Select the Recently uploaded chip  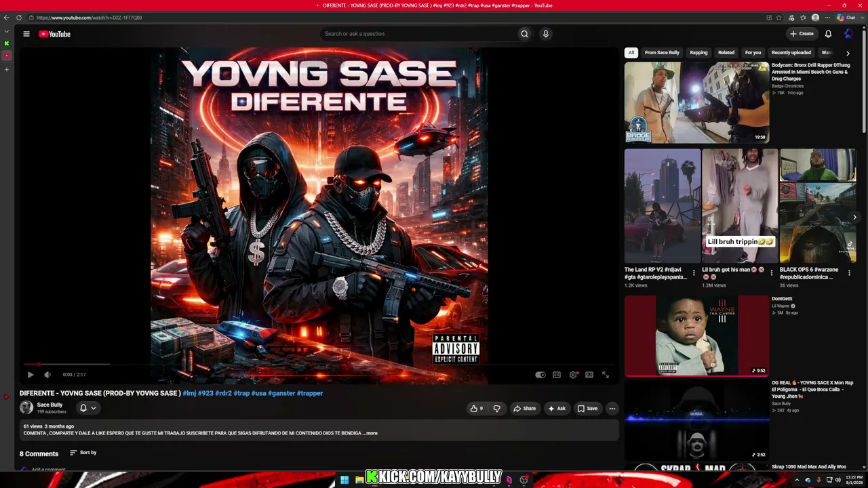(791, 52)
